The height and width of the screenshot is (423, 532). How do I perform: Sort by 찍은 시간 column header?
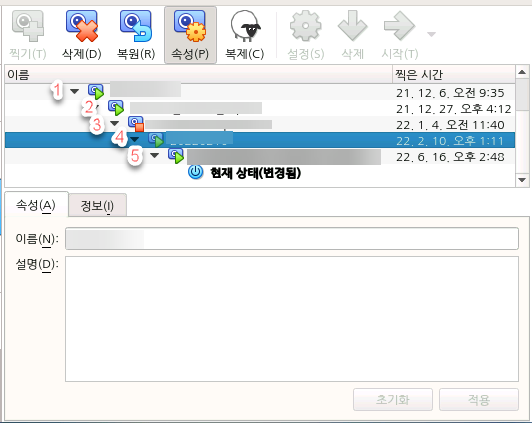tap(454, 74)
